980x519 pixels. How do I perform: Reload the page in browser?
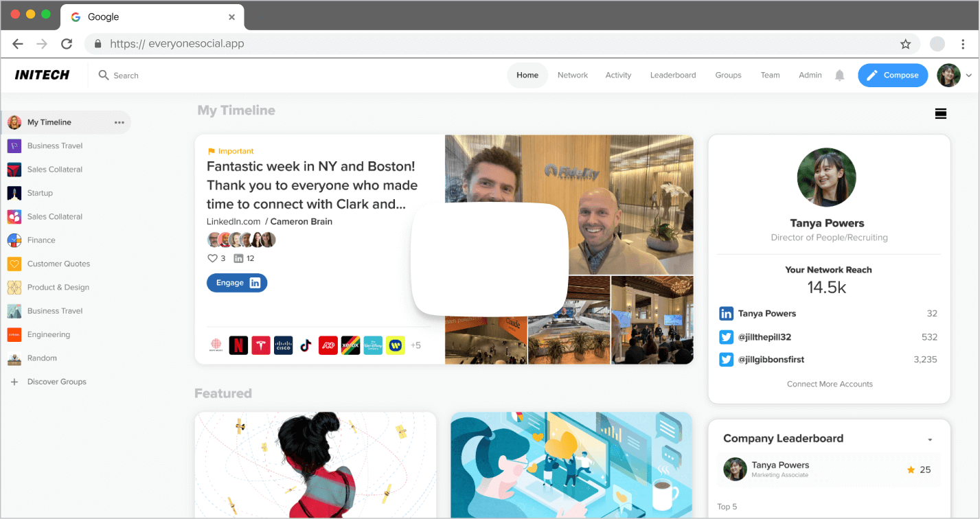click(67, 44)
